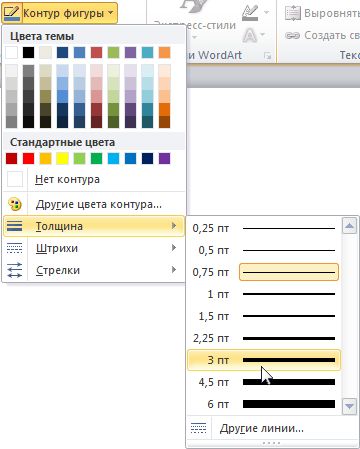360x449 pixels.
Task: Click the Контур фигуры pencil icon
Action: pos(12,13)
